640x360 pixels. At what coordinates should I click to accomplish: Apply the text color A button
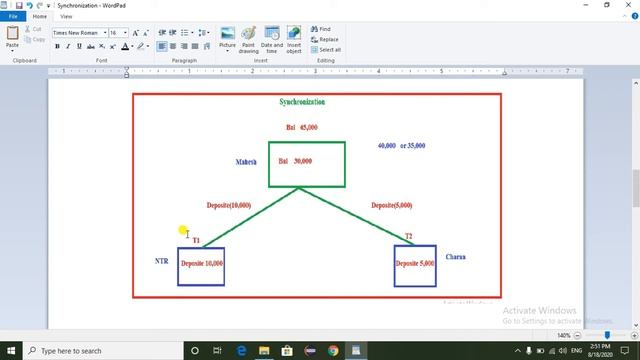point(125,46)
